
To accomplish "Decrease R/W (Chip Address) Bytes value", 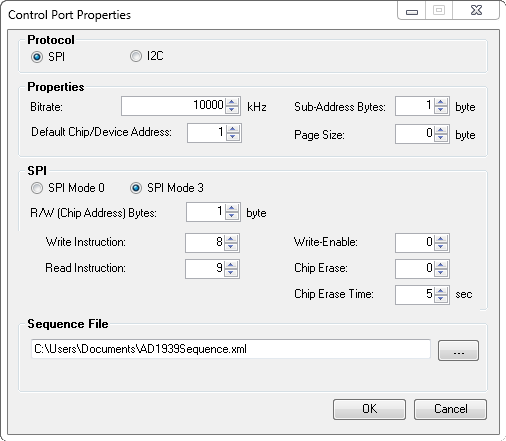I will pyautogui.click(x=232, y=216).
